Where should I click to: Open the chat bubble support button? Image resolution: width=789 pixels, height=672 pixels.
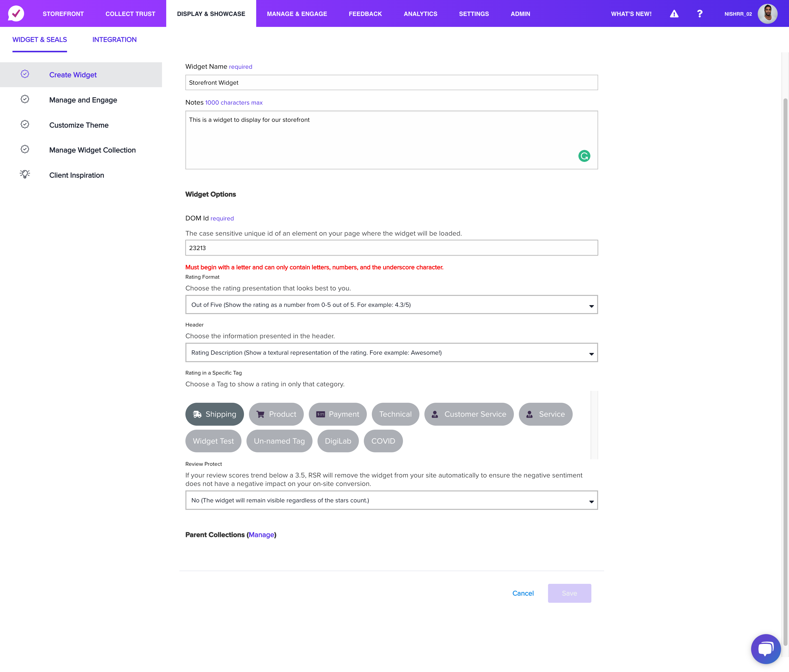765,649
